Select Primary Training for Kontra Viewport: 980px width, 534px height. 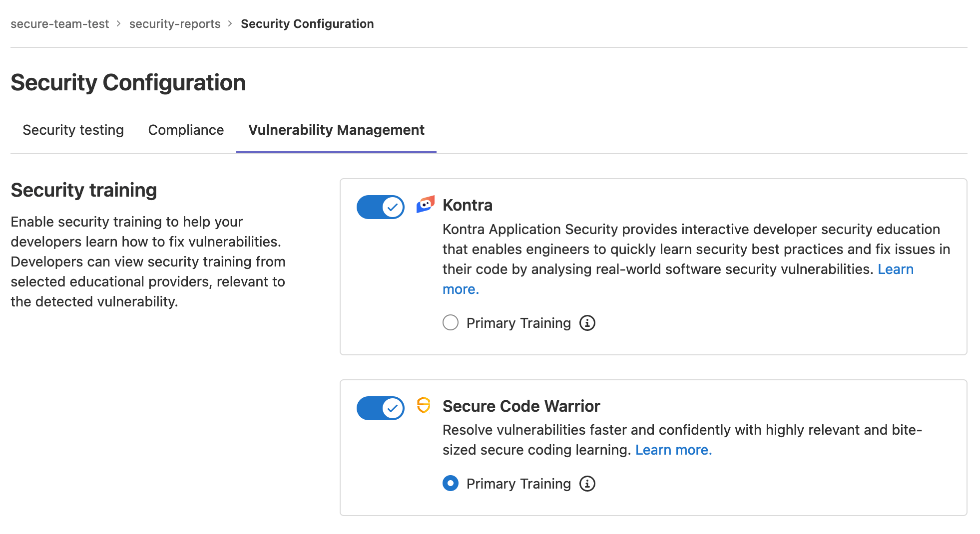450,323
